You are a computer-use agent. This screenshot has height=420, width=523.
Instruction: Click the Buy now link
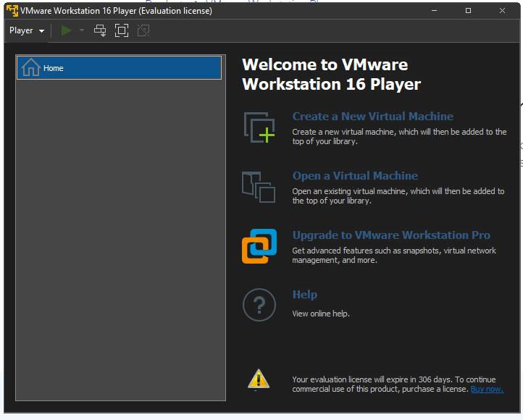[487, 389]
